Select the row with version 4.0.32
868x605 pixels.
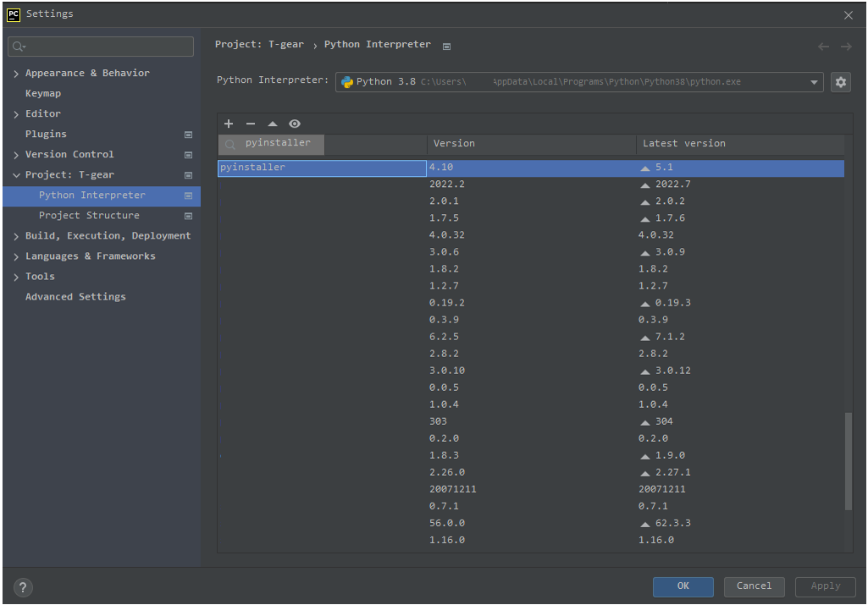coord(531,235)
